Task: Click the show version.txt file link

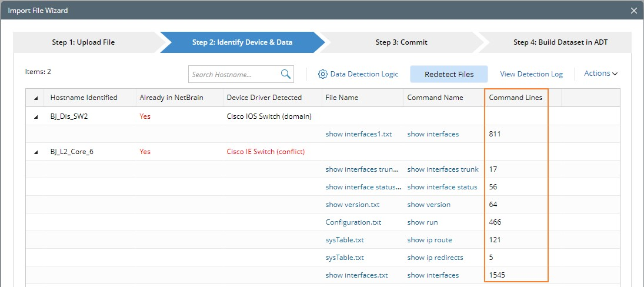Action: pyautogui.click(x=352, y=205)
